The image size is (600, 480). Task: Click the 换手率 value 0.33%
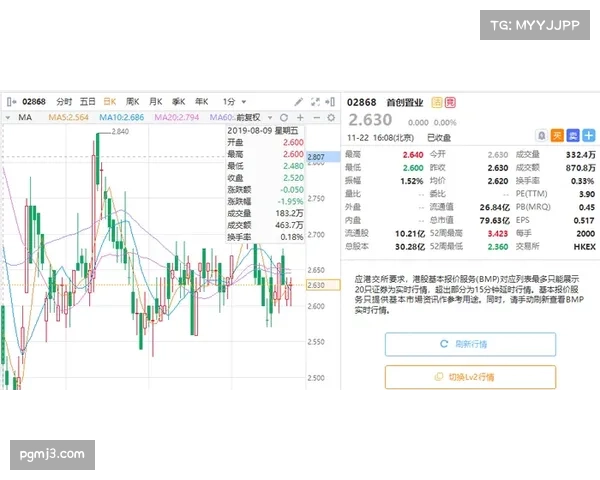coord(583,181)
